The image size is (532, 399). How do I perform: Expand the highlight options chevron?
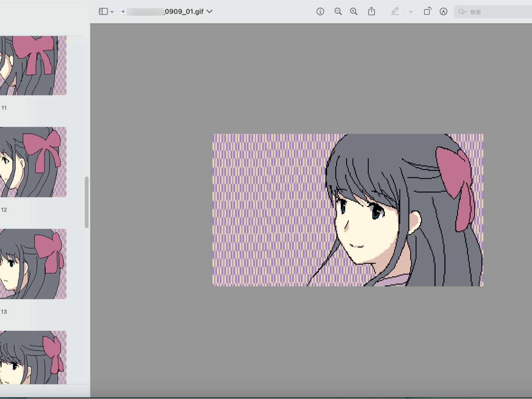411,12
